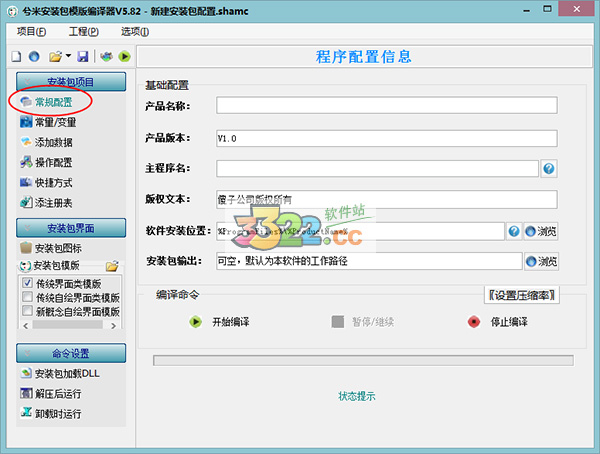The height and width of the screenshot is (454, 600).
Task: Open project with the folder toolbar icon
Action: pyautogui.click(x=55, y=57)
